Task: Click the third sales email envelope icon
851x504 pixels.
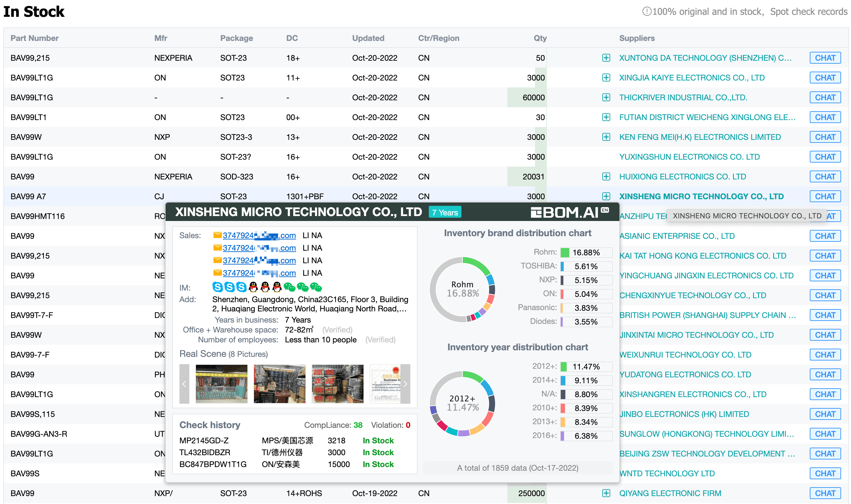Action: point(217,261)
